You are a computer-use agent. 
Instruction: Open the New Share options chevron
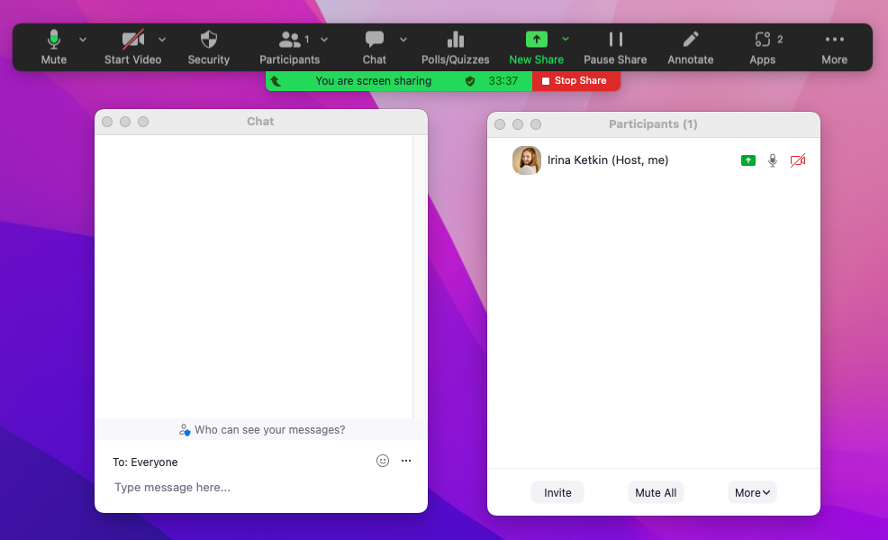[x=565, y=39]
